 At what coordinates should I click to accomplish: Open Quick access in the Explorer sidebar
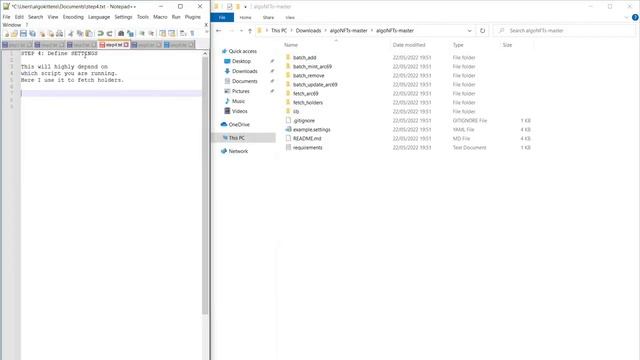[x=242, y=51]
